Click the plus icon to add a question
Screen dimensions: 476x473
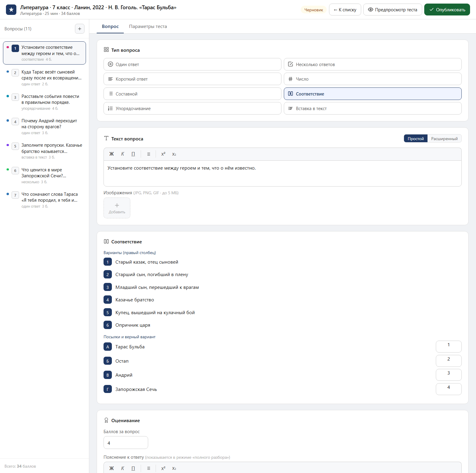79,29
